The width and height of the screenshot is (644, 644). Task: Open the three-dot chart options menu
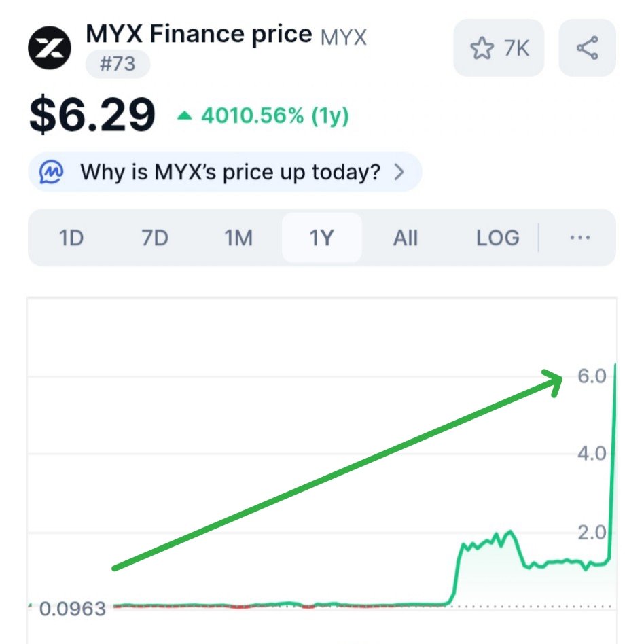coord(579,238)
